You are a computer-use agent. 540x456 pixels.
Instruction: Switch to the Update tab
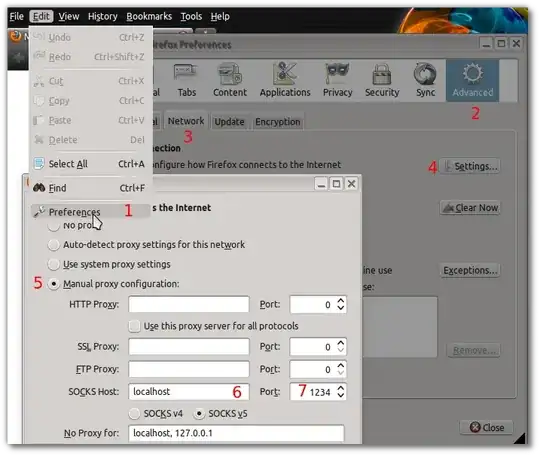tap(229, 122)
